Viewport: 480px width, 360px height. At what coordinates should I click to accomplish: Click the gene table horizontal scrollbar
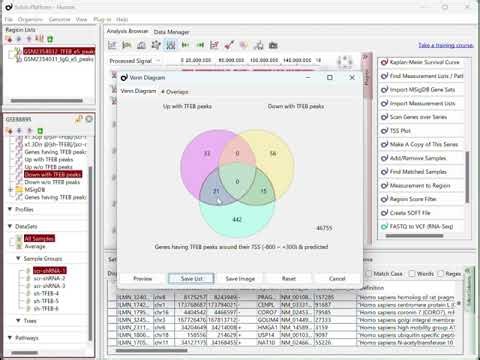click(x=152, y=350)
